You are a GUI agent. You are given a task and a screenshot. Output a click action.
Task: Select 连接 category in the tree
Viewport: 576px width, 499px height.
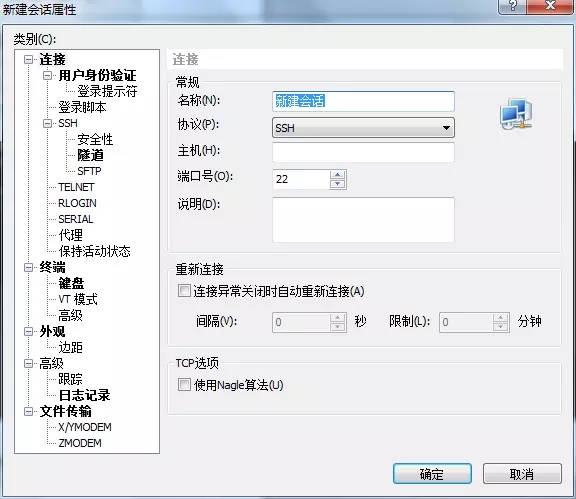pos(52,59)
